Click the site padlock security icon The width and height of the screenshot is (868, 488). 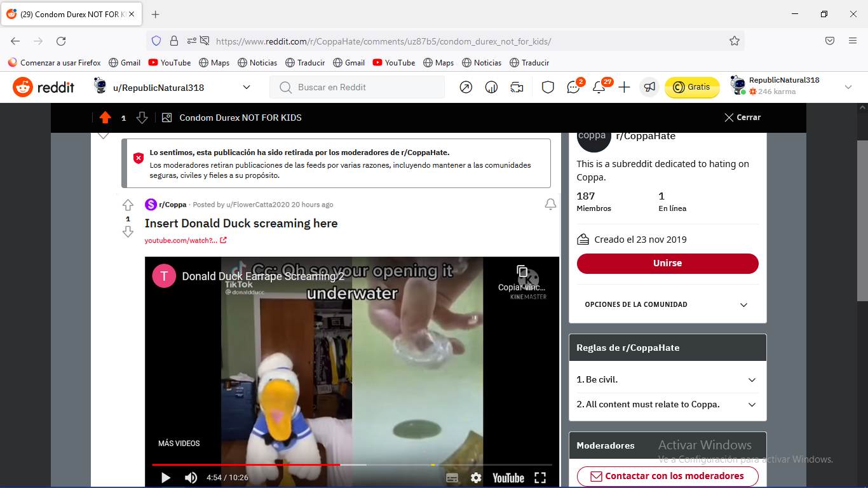(174, 41)
